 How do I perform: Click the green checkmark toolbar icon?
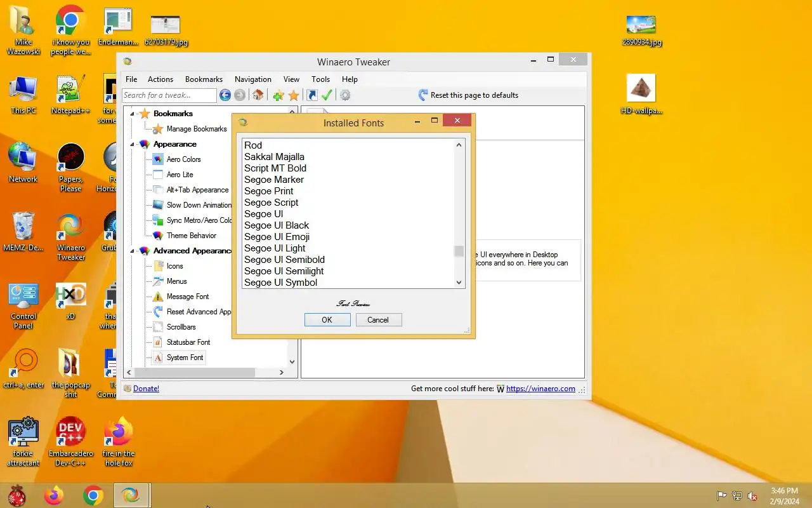point(327,95)
